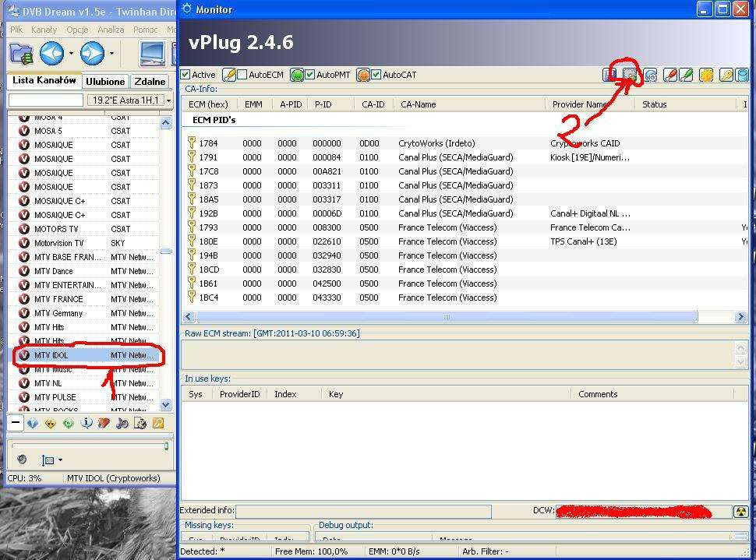Click the red plug icon in vPlug toolbar
The width and height of the screenshot is (756, 560).
tap(670, 75)
